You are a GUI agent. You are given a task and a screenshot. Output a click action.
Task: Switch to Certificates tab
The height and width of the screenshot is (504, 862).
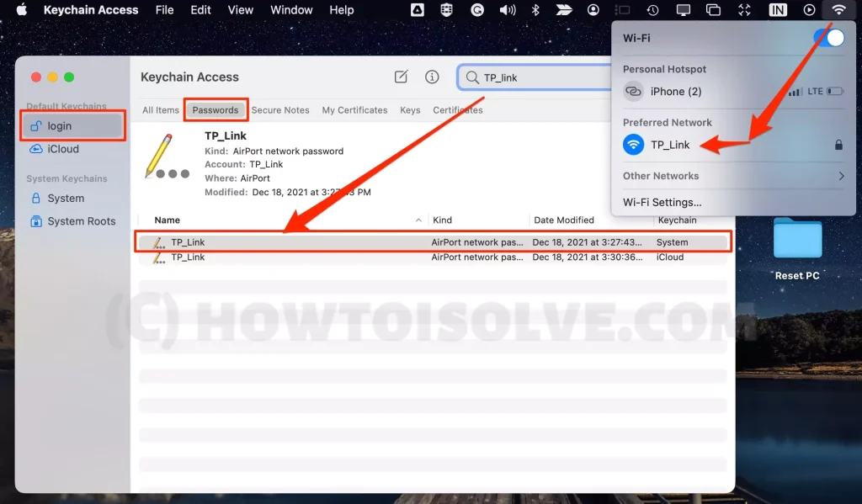pos(457,110)
